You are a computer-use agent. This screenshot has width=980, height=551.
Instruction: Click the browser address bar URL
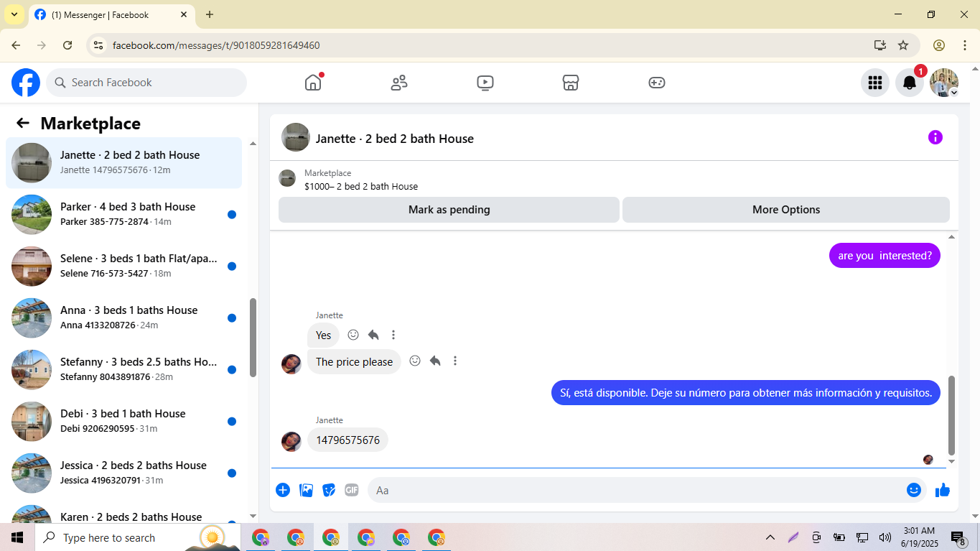point(216,45)
